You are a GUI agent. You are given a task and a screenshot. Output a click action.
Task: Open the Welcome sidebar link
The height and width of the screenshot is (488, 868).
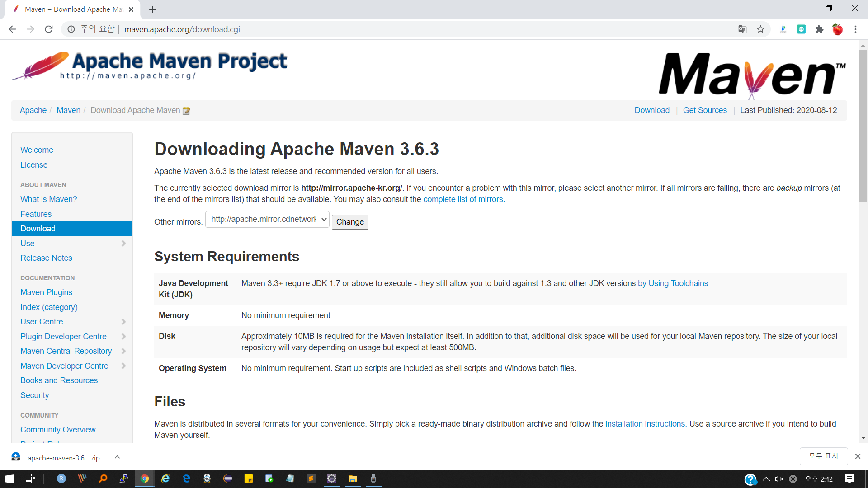click(37, 150)
